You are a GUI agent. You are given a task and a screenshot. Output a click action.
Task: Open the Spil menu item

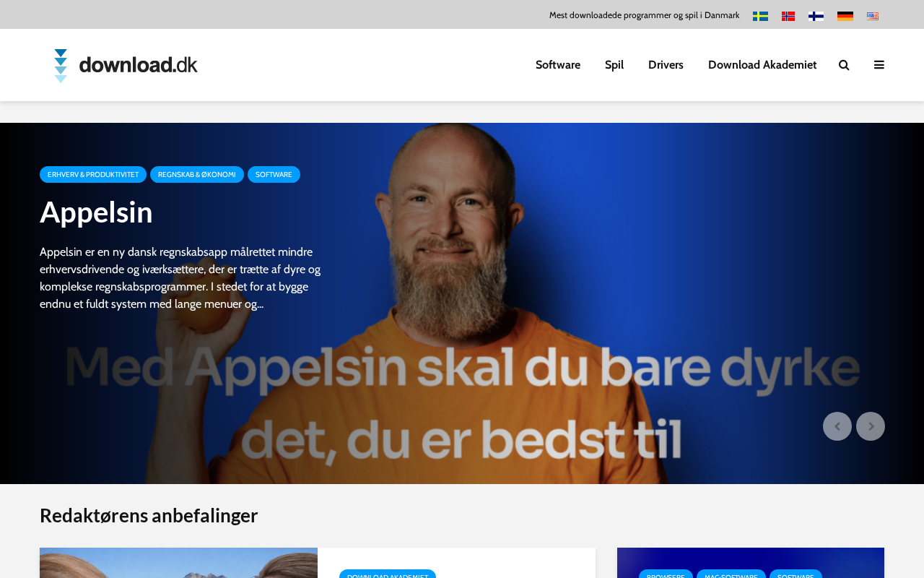614,65
